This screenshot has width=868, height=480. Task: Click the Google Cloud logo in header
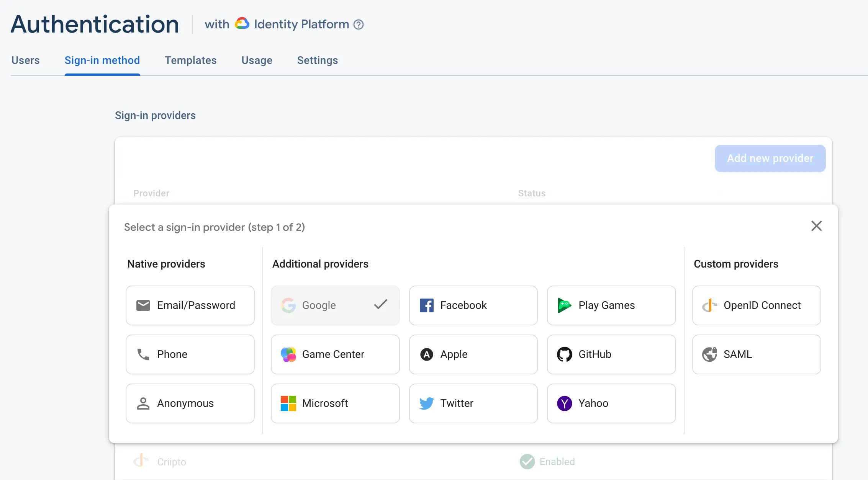pyautogui.click(x=242, y=23)
